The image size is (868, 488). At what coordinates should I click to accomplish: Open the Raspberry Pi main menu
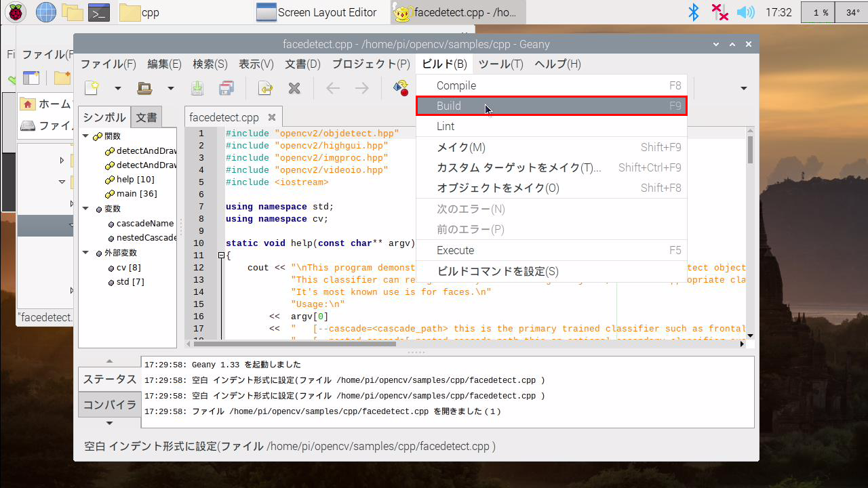[16, 12]
